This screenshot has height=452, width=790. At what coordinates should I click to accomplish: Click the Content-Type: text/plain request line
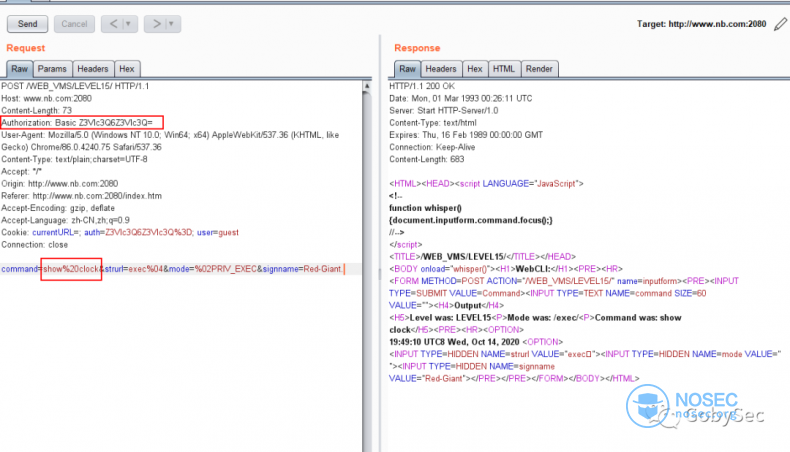[x=74, y=159]
